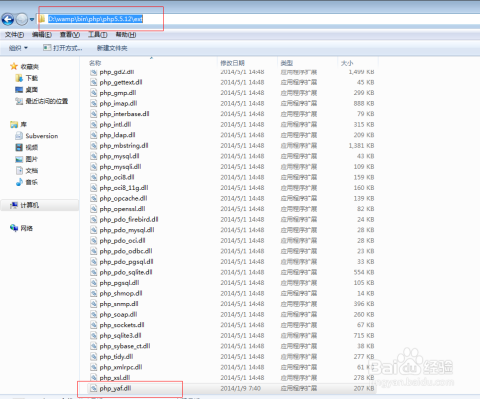Open 图片 library in sidebar
The height and width of the screenshot is (399, 480).
tap(27, 159)
